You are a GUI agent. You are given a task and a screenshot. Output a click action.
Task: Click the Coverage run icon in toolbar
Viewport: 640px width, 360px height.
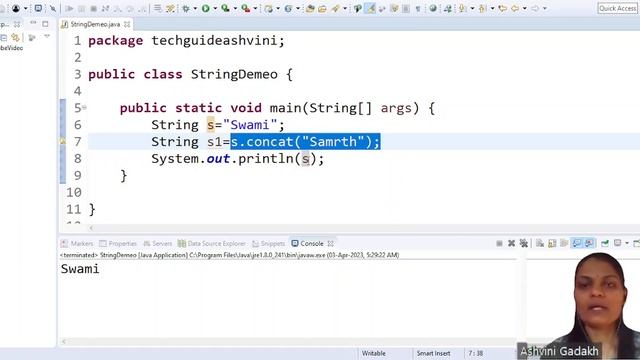[x=225, y=8]
